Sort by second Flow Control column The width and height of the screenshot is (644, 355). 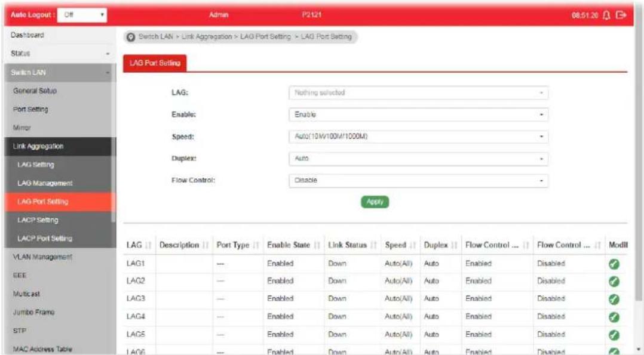point(598,245)
